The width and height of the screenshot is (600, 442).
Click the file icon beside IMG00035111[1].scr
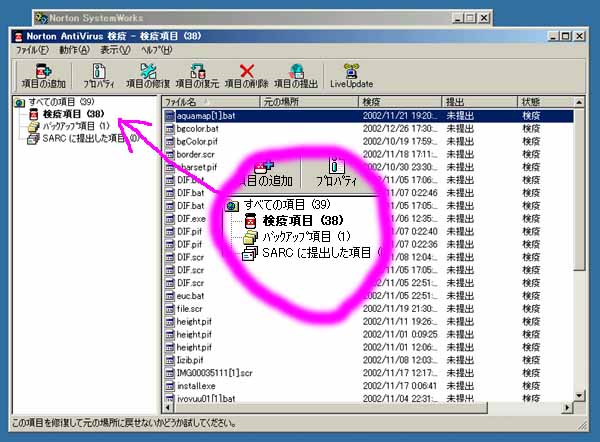tap(170, 373)
